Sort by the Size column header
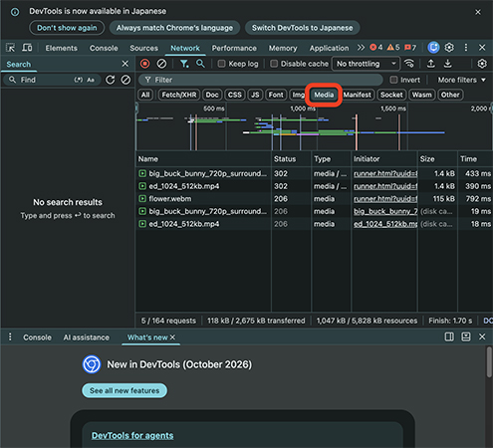 pos(437,159)
